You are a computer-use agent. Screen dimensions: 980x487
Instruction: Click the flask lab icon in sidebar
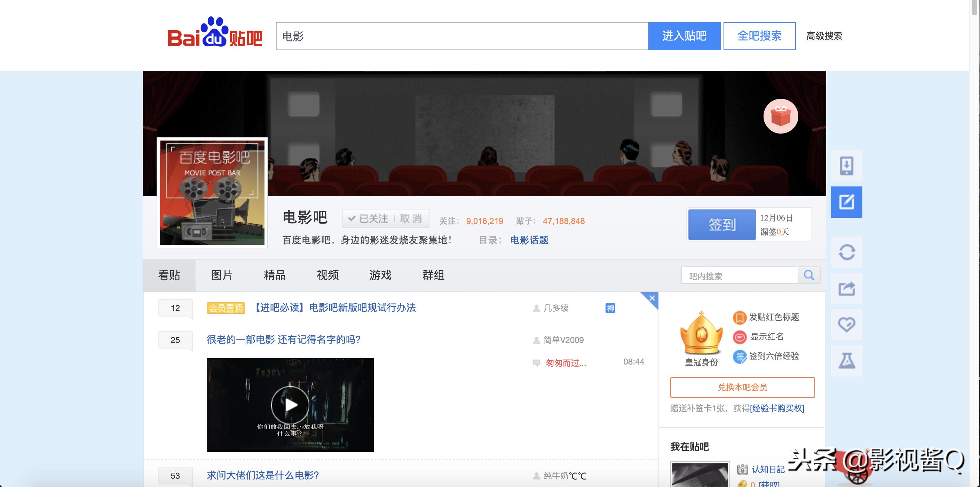(x=846, y=361)
